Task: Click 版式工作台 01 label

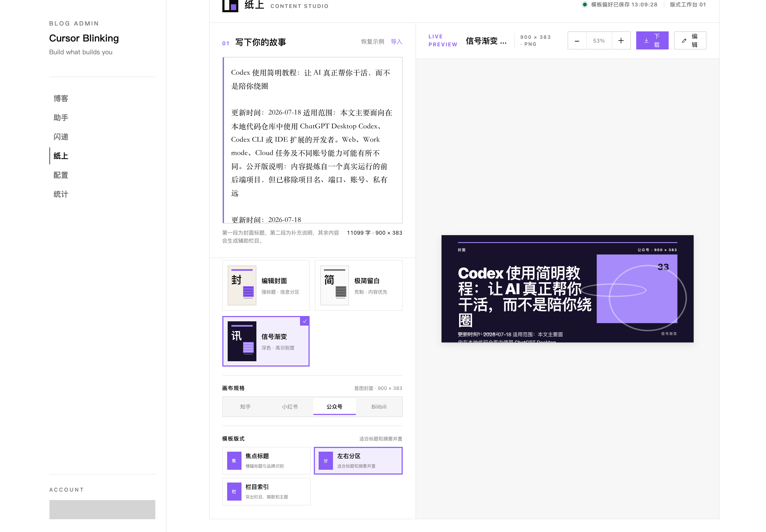Action: click(688, 5)
